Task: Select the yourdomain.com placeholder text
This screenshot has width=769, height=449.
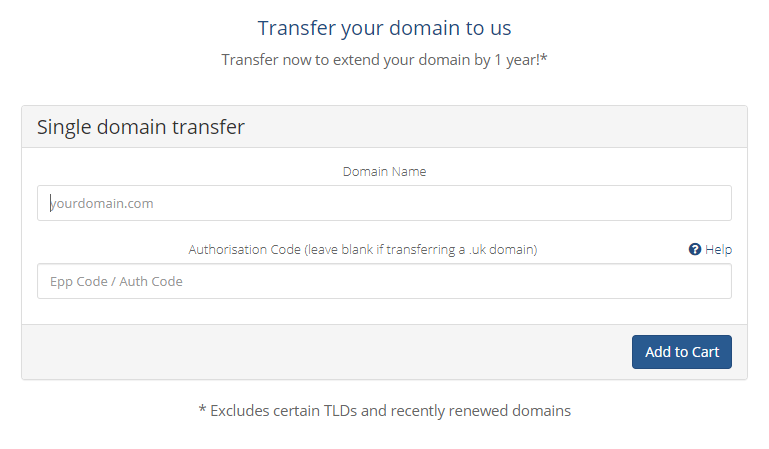Action: click(x=102, y=203)
